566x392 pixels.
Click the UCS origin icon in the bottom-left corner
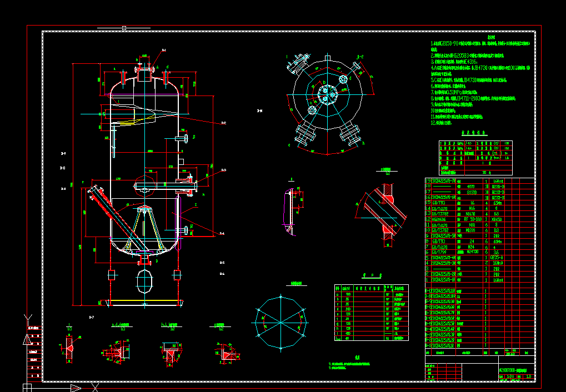tap(27, 388)
